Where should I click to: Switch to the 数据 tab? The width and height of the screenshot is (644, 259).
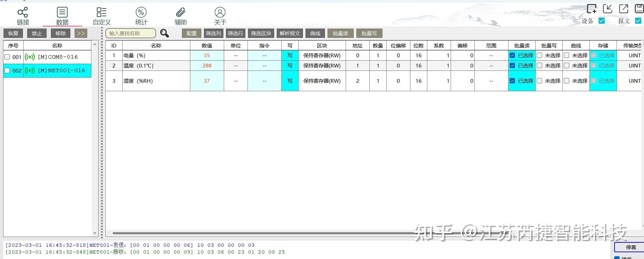pyautogui.click(x=62, y=16)
